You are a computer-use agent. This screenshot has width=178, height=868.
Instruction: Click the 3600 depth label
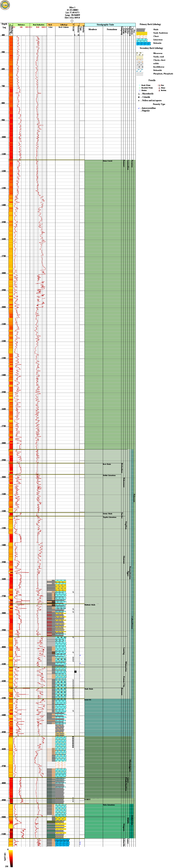pyautogui.click(x=3, y=579)
